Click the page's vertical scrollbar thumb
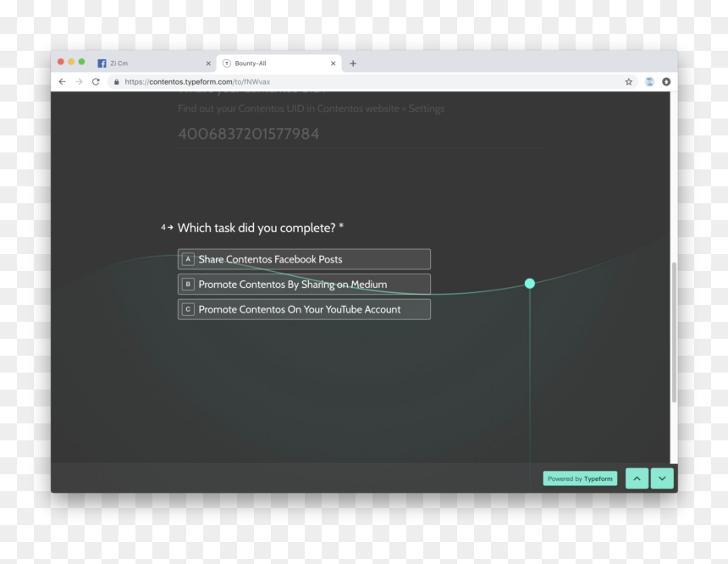728x564 pixels. (x=674, y=332)
